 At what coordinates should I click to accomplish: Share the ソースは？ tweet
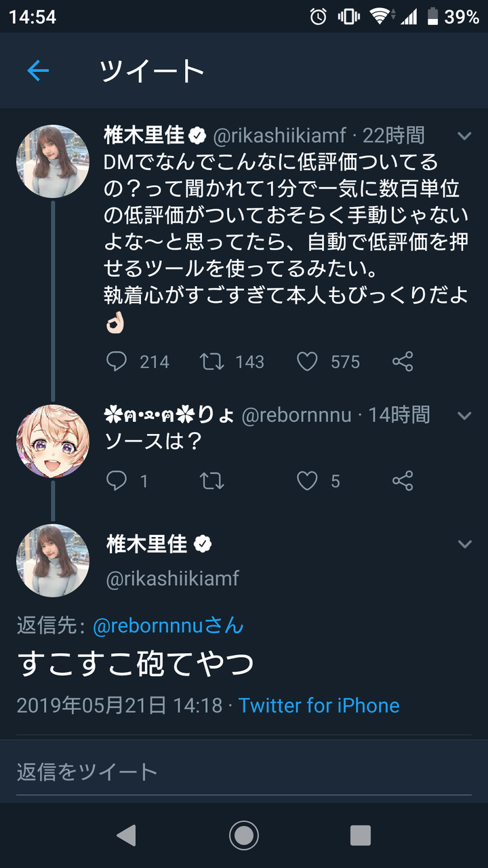403,481
